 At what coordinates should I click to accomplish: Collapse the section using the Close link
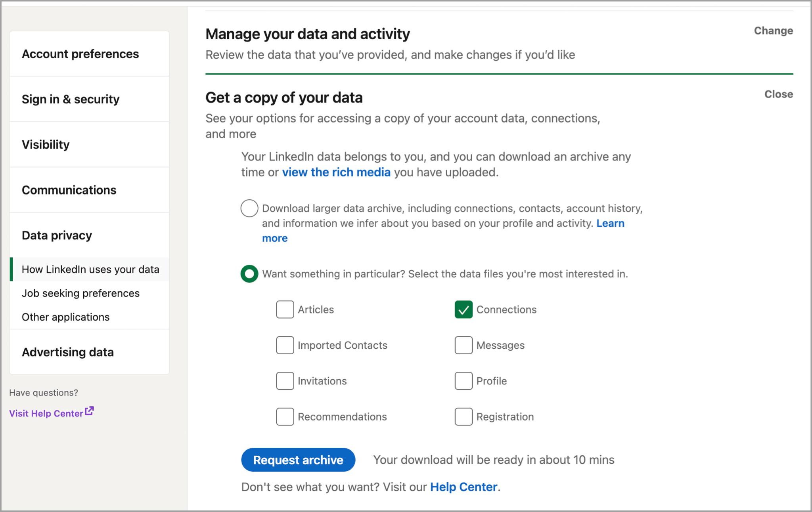(x=778, y=94)
